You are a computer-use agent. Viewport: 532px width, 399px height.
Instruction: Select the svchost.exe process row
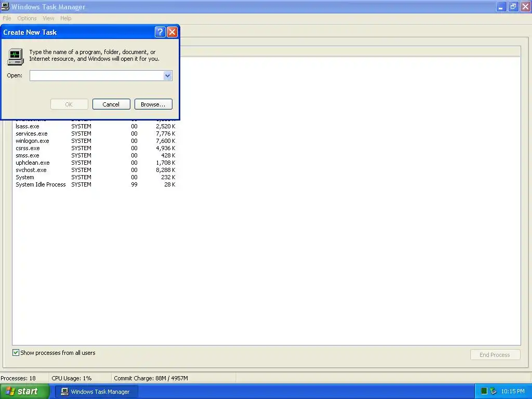[x=96, y=170]
